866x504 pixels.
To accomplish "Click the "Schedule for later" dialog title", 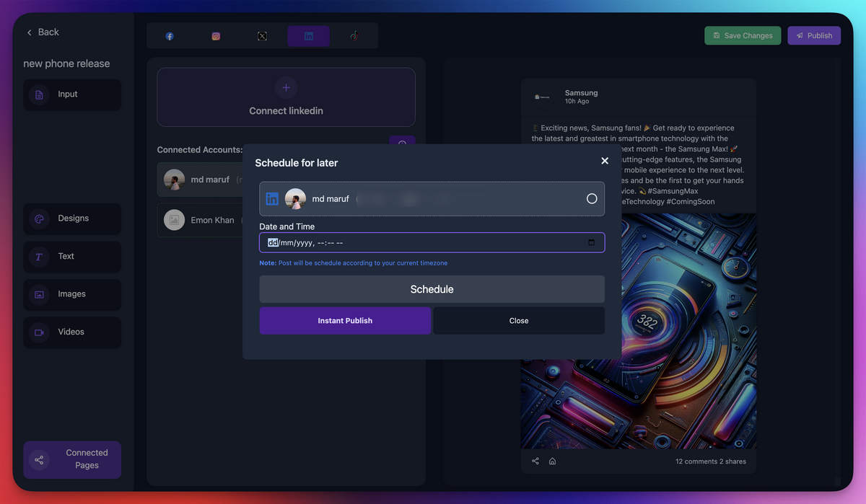I will 297,163.
